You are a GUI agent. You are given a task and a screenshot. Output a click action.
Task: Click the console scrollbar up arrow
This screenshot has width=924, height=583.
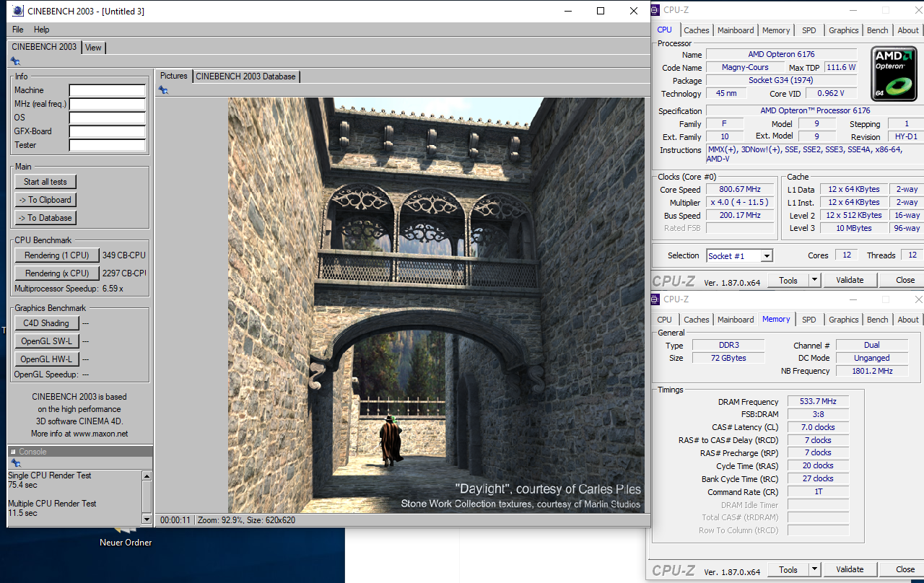[x=147, y=476]
